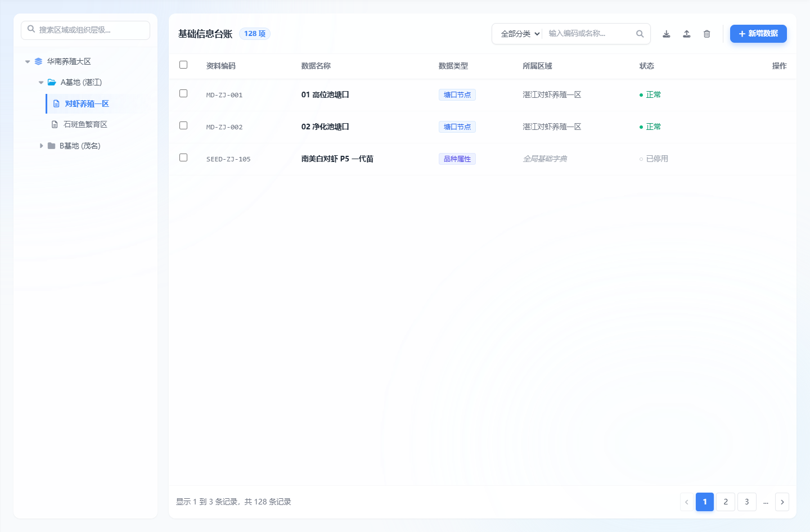Select 石斑鱼繁育区 in the tree
810x532 pixels.
coord(85,124)
